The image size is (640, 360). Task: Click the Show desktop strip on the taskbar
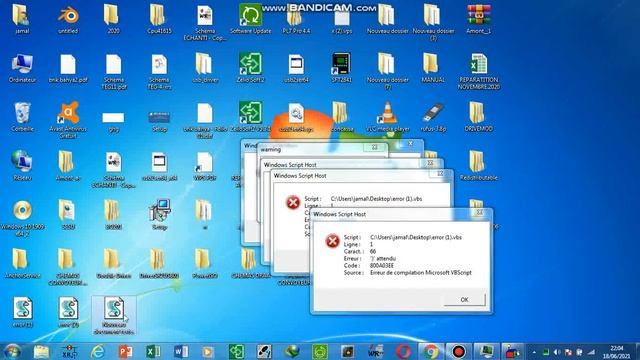[x=637, y=351]
